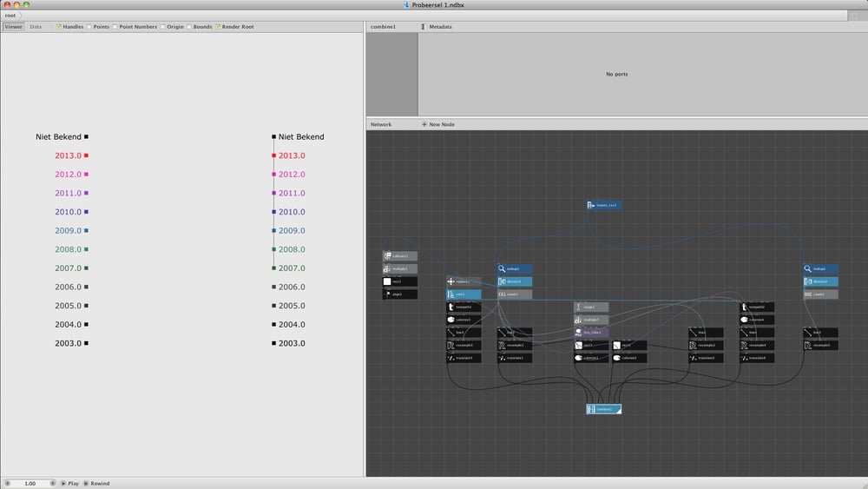Select the translate1 node
This screenshot has width=868, height=489.
[515, 358]
